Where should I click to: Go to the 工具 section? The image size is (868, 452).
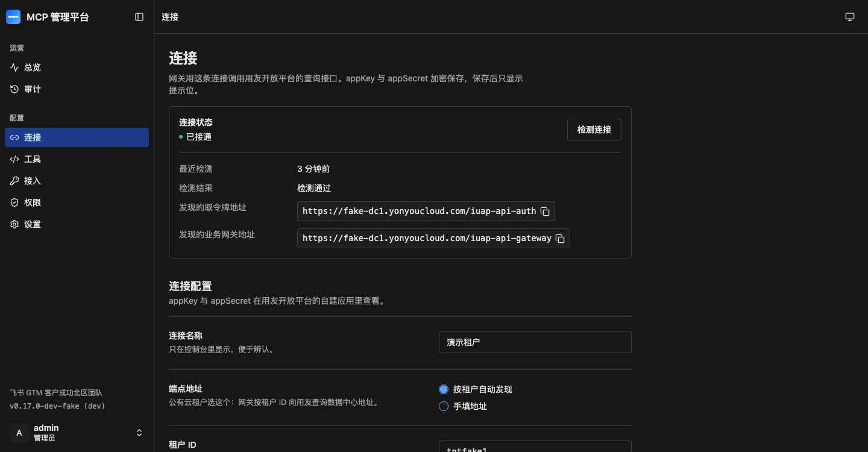(x=77, y=159)
